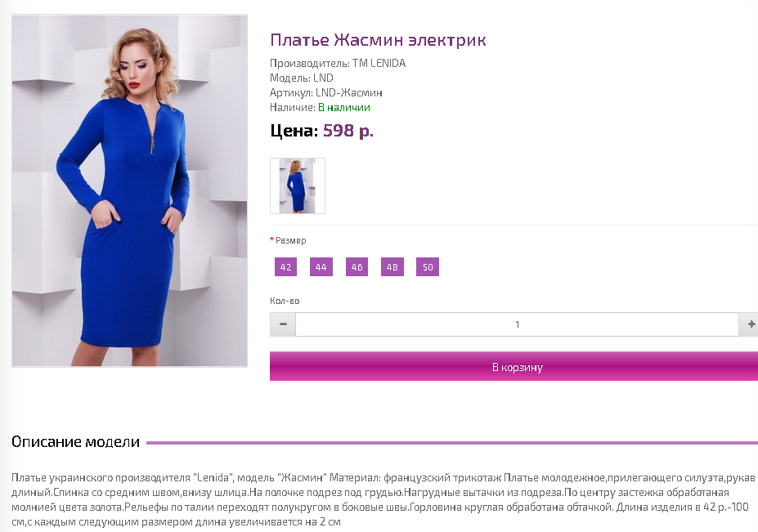Click the product description paragraph

[x=383, y=499]
